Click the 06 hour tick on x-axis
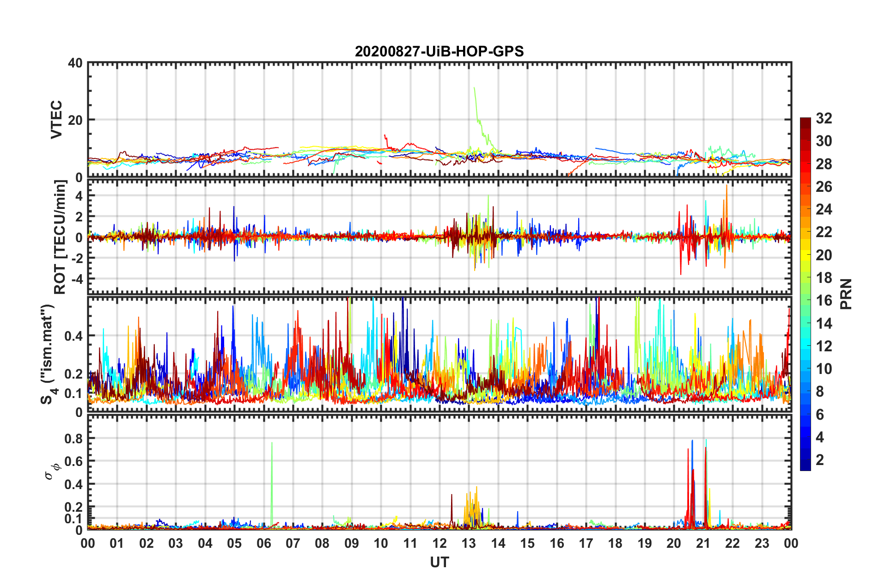The width and height of the screenshot is (879, 588). [x=263, y=543]
